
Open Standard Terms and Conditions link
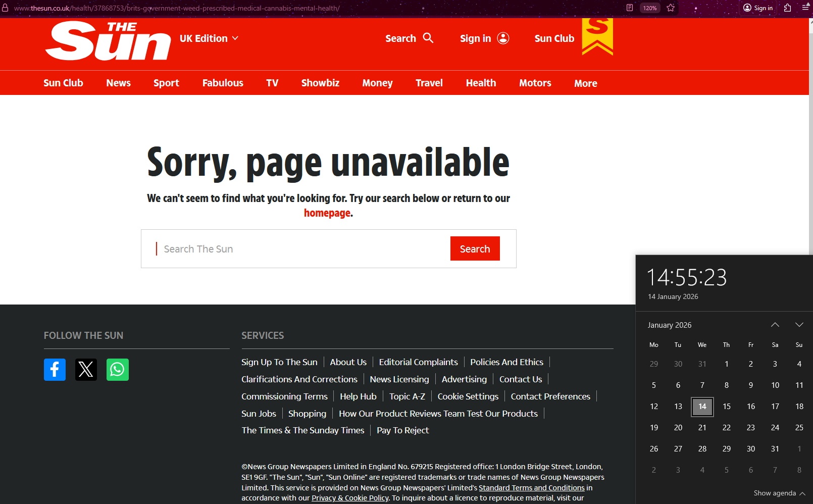[x=532, y=488]
